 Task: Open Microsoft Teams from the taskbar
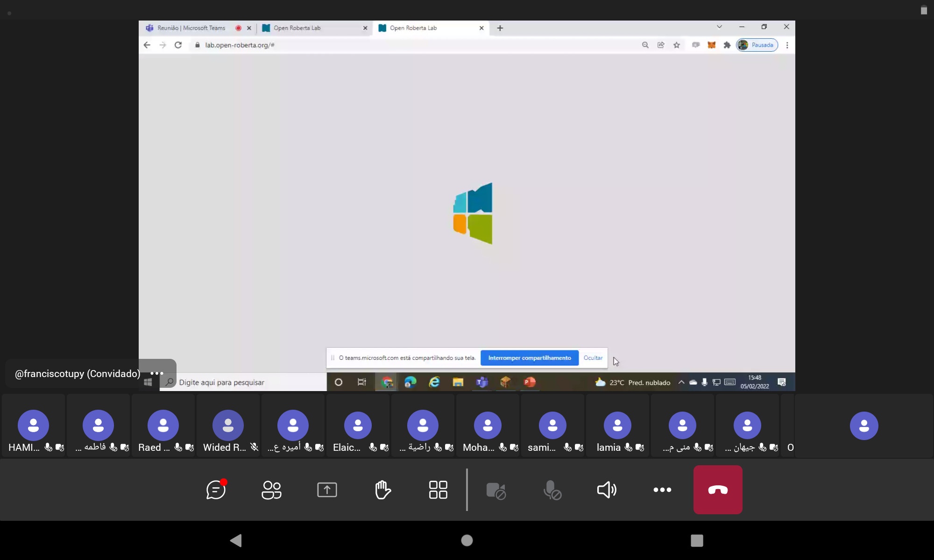482,382
